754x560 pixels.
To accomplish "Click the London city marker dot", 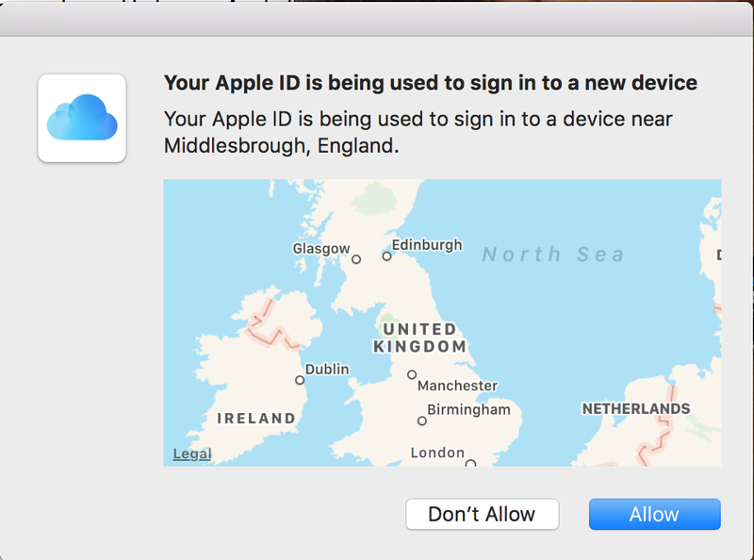I will pyautogui.click(x=470, y=463).
